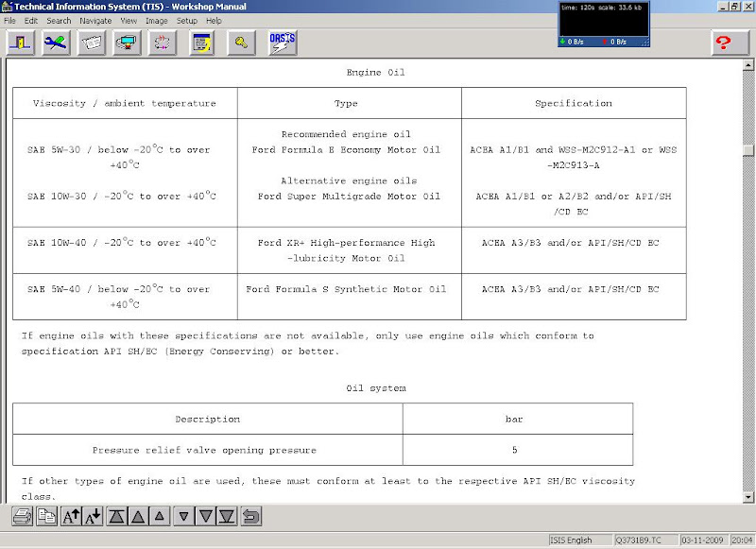Step up with small up triangle
The image size is (756, 549).
tap(160, 517)
